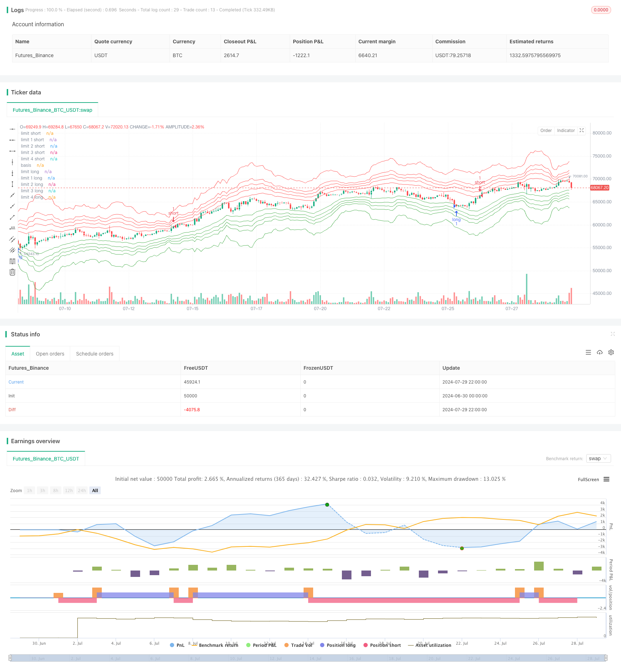This screenshot has height=672, width=621.
Task: Set zoom range to All
Action: (x=95, y=490)
